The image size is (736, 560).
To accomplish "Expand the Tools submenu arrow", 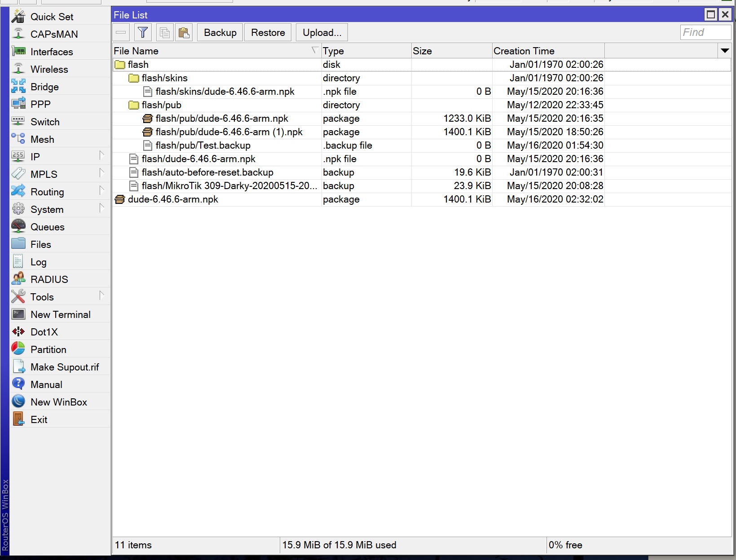I will (x=102, y=295).
